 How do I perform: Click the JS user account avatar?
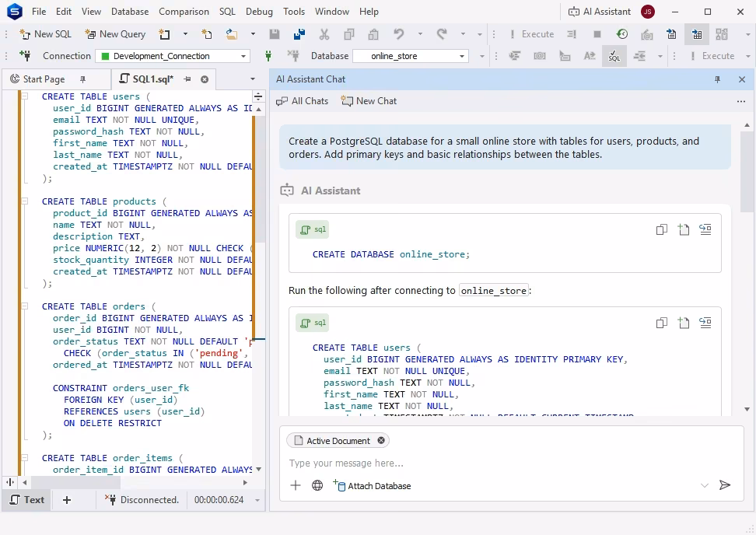[x=648, y=12]
